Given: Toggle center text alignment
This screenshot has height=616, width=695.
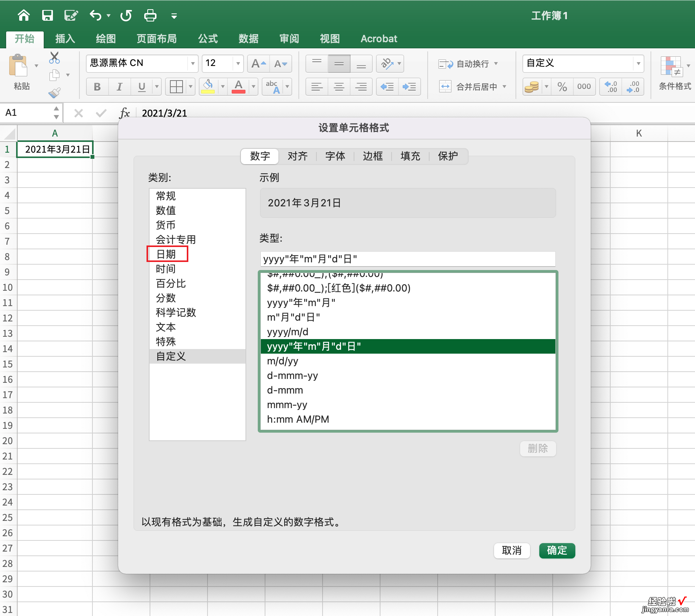Looking at the screenshot, I should click(339, 87).
